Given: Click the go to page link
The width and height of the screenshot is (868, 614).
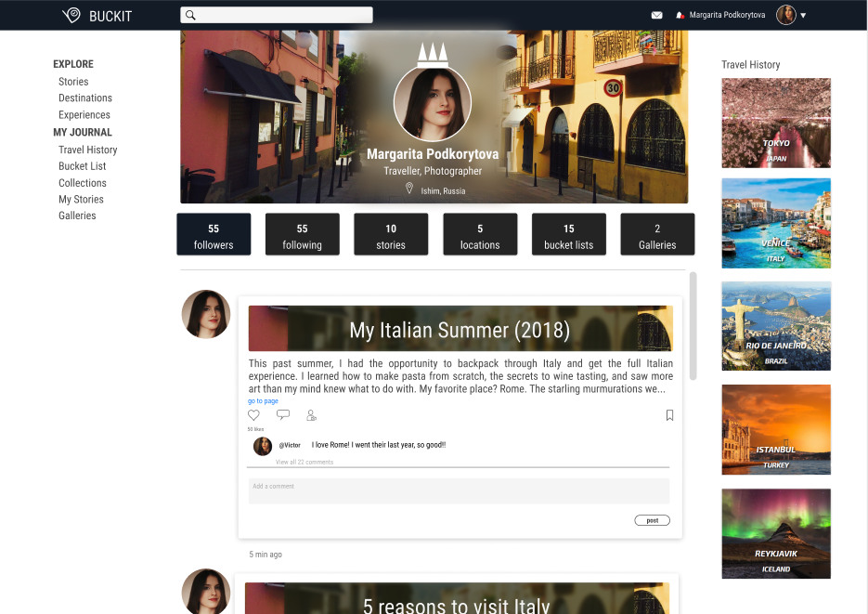Looking at the screenshot, I should 263,401.
